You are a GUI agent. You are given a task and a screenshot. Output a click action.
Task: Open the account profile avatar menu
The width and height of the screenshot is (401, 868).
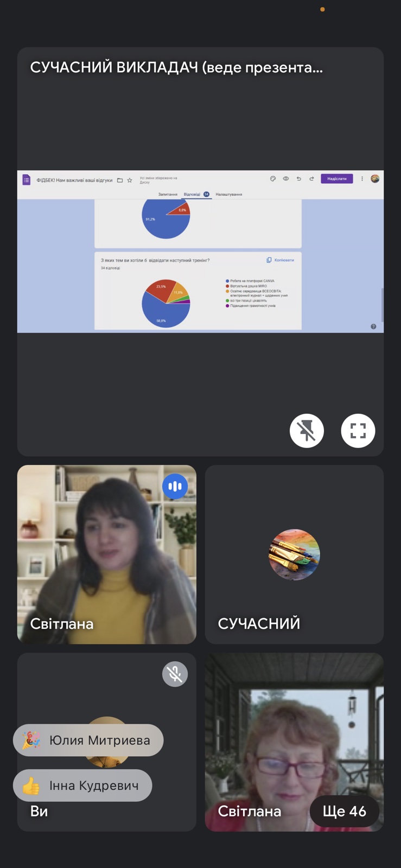click(375, 178)
